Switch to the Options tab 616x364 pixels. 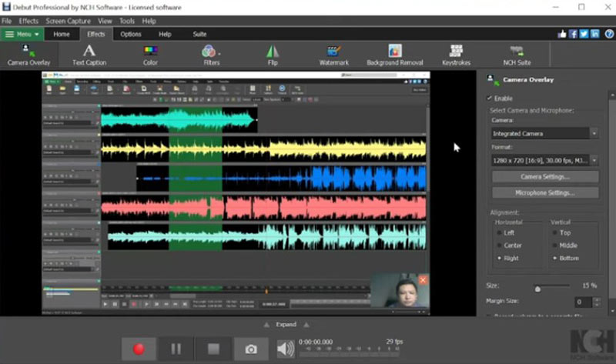point(131,34)
